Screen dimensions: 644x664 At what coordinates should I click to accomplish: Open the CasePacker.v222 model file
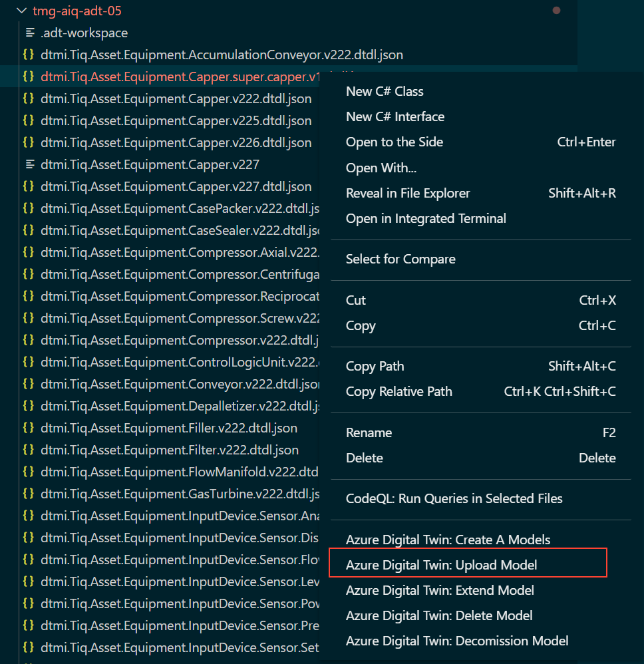180,209
